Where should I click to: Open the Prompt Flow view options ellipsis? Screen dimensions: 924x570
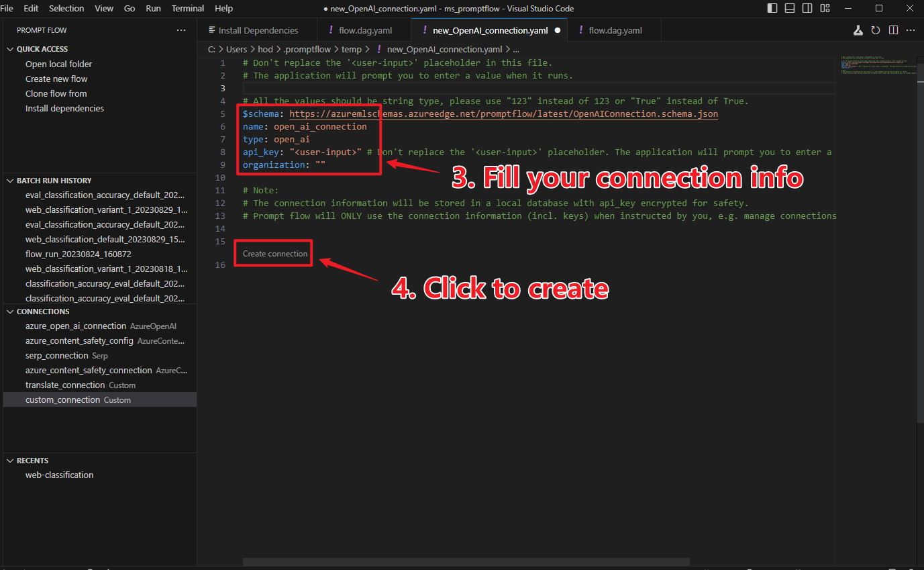[x=181, y=30]
